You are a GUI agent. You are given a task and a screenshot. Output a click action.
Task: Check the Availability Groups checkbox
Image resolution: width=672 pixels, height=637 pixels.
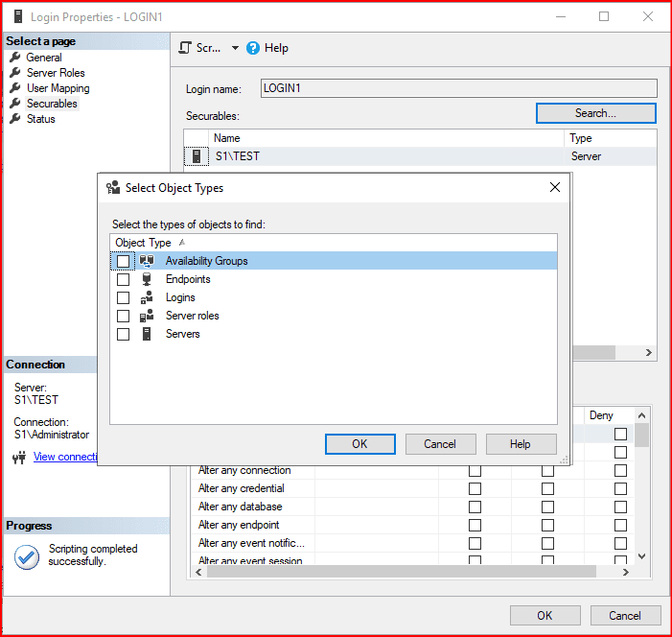coord(123,261)
